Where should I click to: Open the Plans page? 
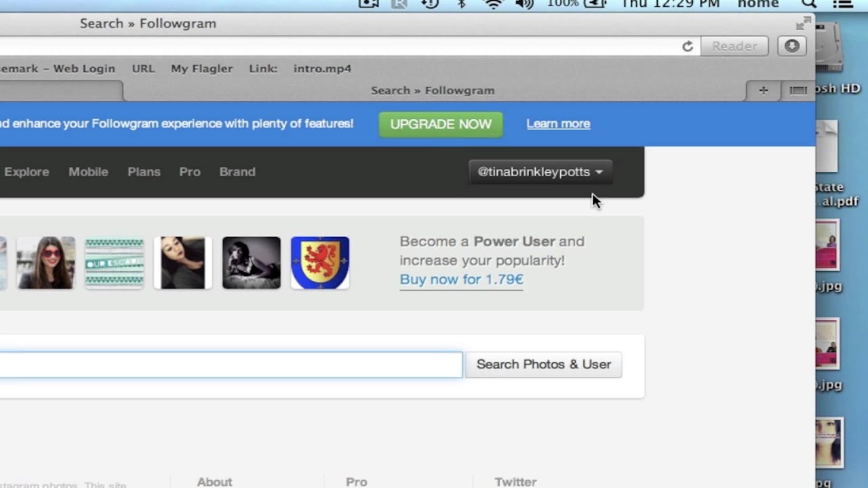pos(144,171)
